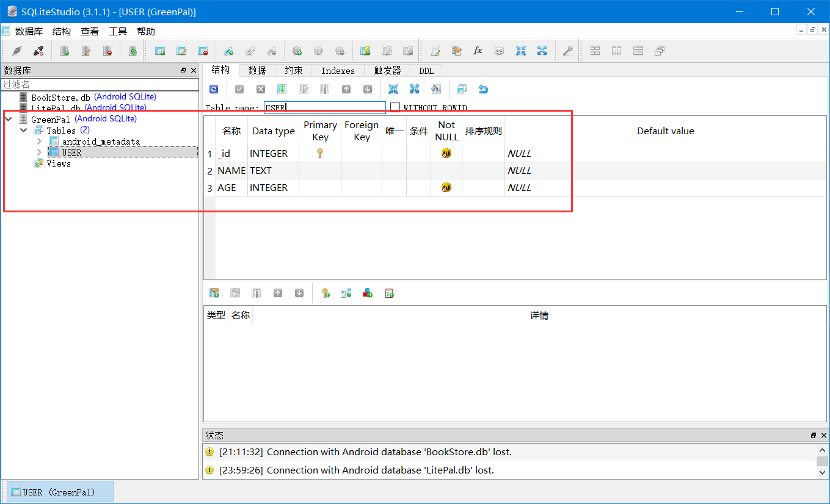Cascade windows icon
The height and width of the screenshot is (504, 830).
pyautogui.click(x=660, y=51)
